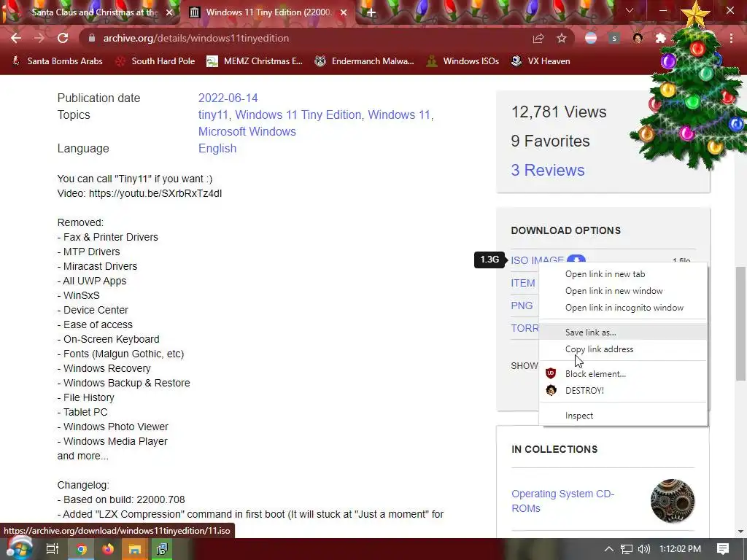Open the Action Center notifications icon
This screenshot has width=747, height=560.
(723, 549)
